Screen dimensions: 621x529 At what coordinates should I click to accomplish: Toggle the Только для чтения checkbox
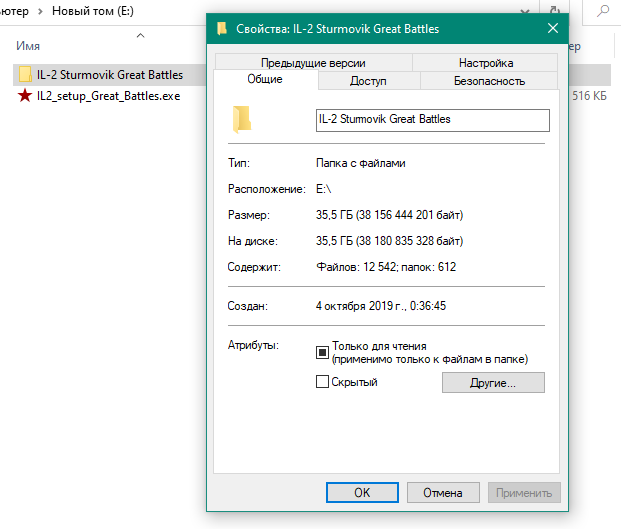click(322, 352)
